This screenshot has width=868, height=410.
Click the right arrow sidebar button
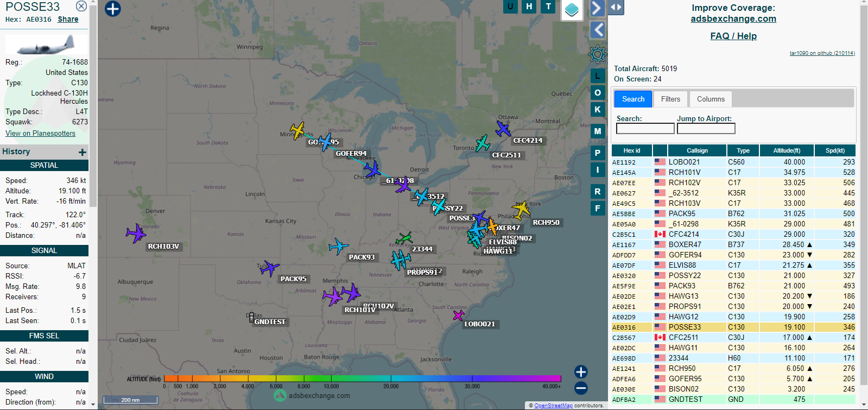[597, 8]
